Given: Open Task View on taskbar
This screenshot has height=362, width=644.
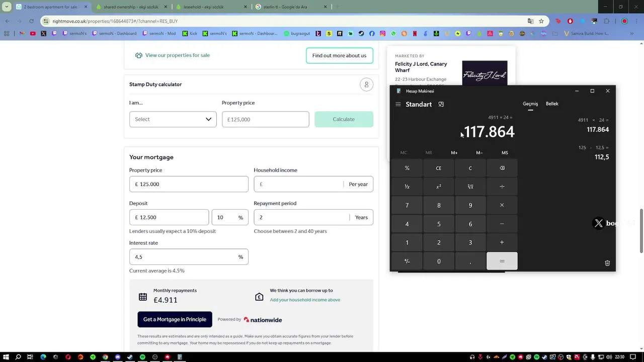Looking at the screenshot, I should click(30, 357).
